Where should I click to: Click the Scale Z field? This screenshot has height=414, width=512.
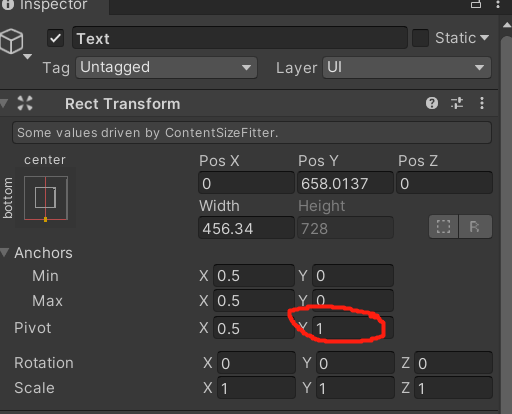click(x=454, y=388)
